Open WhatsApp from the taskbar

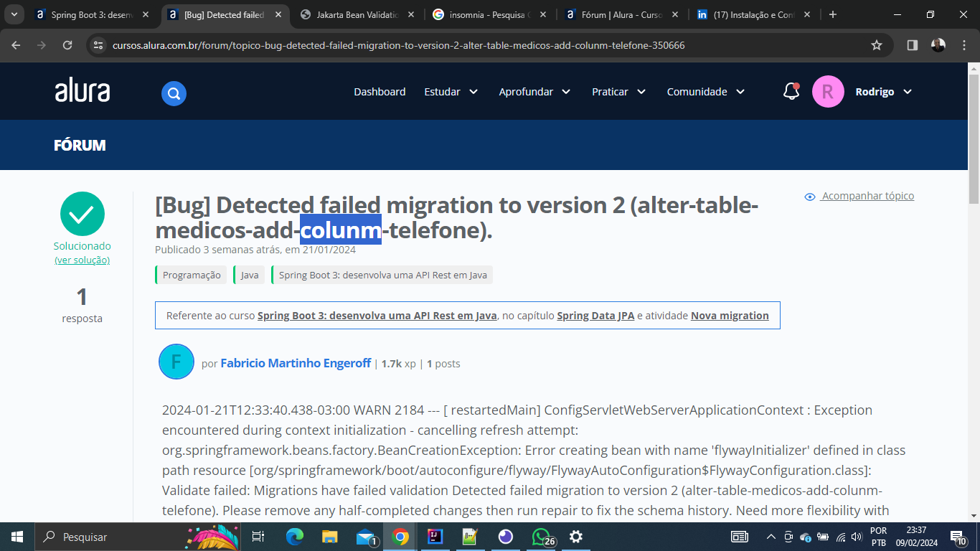click(542, 537)
